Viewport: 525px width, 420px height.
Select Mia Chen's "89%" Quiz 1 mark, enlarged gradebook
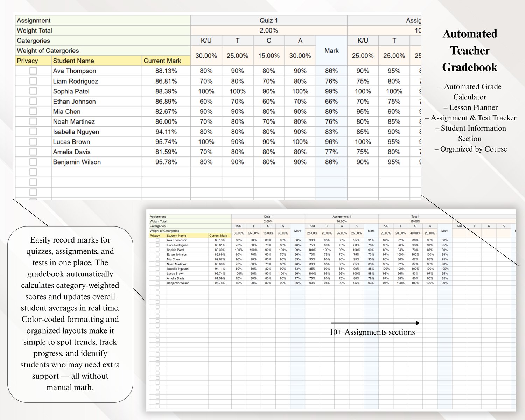pos(331,112)
